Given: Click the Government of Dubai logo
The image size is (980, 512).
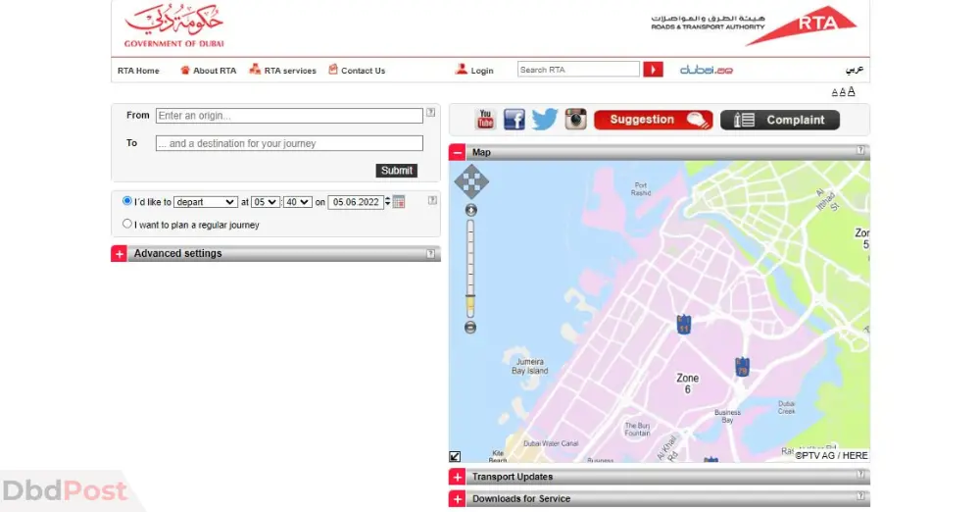Looking at the screenshot, I should (x=173, y=26).
